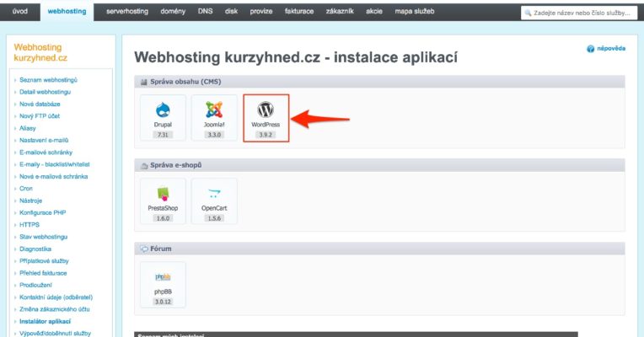This screenshot has width=644, height=337.
Task: Open Nová e-mailová schránka link
Action: pyautogui.click(x=53, y=177)
